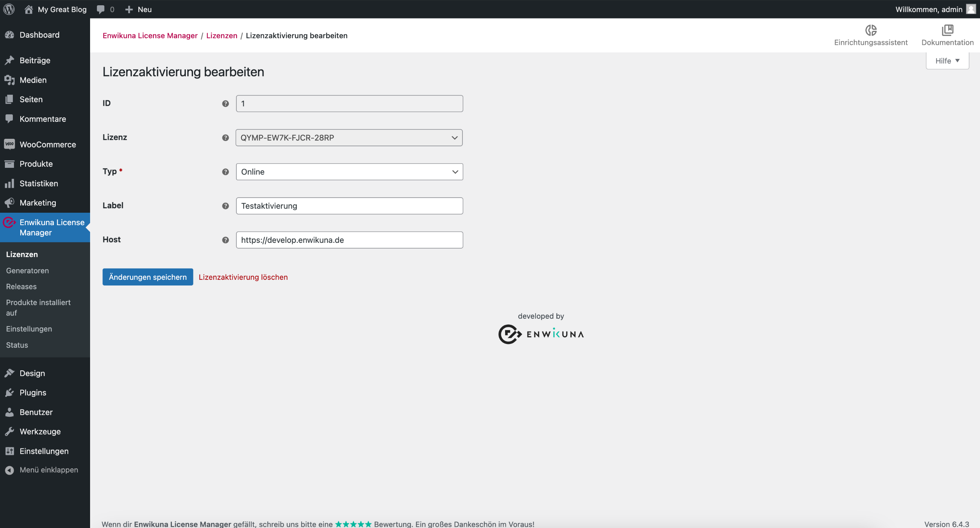
Task: Click the Einstellungen sliders icon in main menu
Action: 9,451
